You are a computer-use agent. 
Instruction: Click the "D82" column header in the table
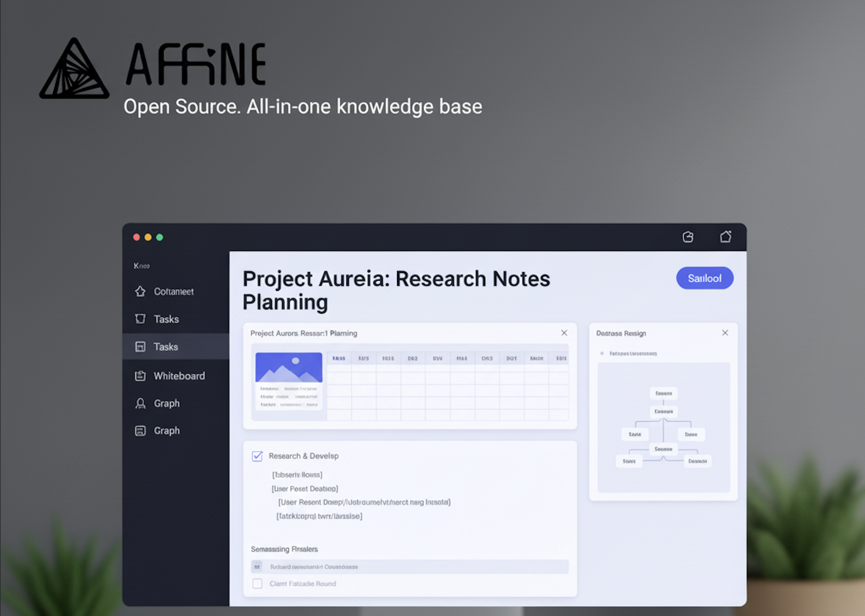click(413, 358)
